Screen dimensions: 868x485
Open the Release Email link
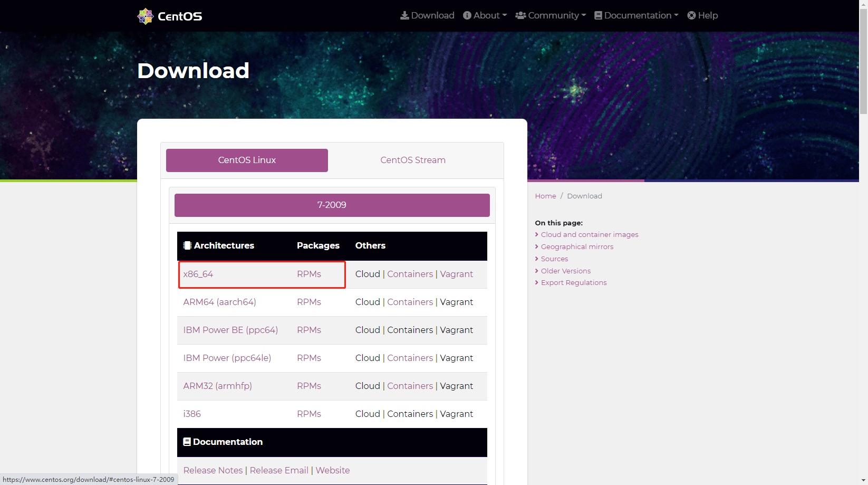click(279, 470)
